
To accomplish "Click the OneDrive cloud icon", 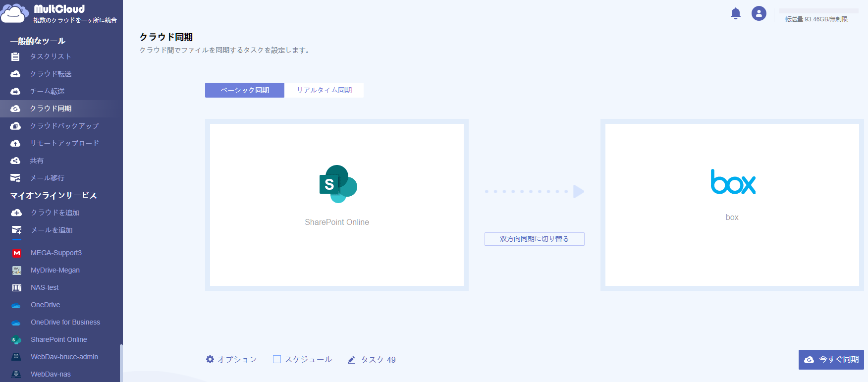I will (16, 305).
